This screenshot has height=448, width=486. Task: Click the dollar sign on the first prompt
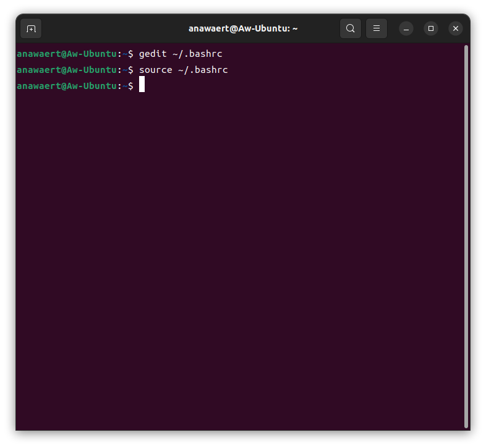pyautogui.click(x=130, y=54)
